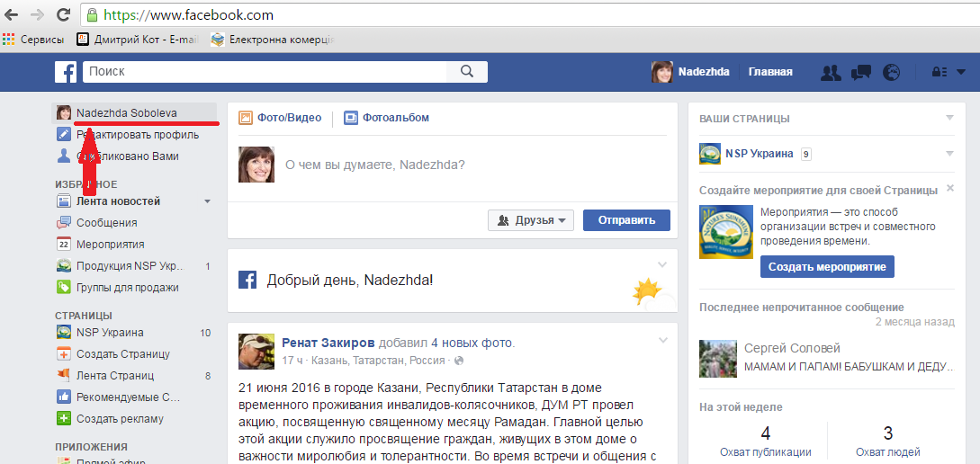Open the messages chat bubbles icon
The width and height of the screenshot is (980, 464).
[860, 73]
